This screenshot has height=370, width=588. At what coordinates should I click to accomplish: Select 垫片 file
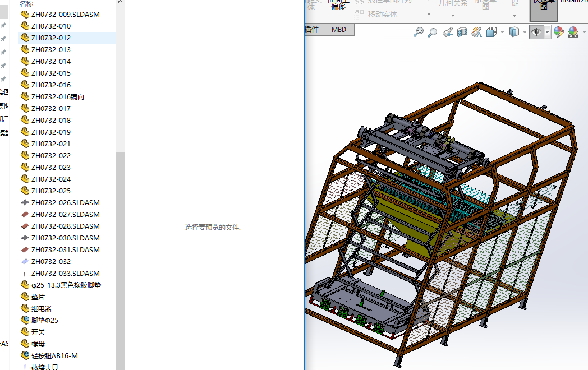38,297
